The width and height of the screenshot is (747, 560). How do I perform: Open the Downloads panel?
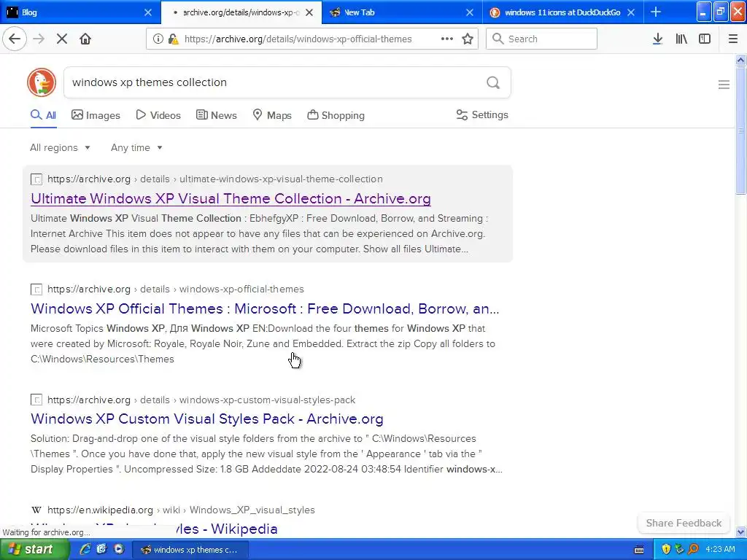[657, 39]
